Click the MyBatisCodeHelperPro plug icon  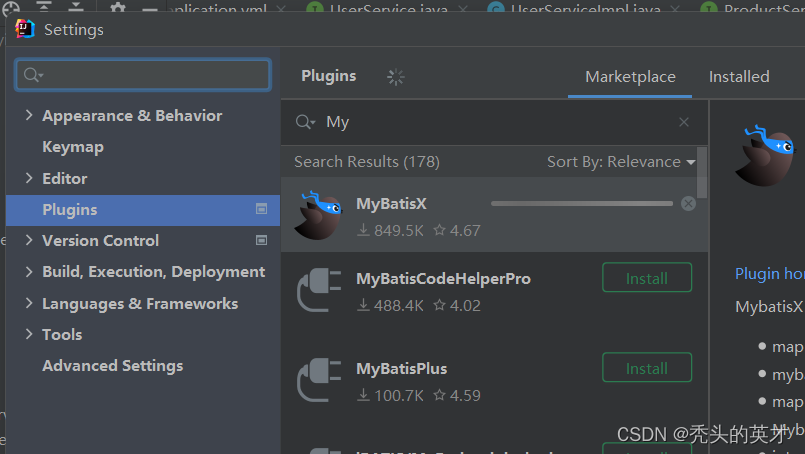pos(319,290)
